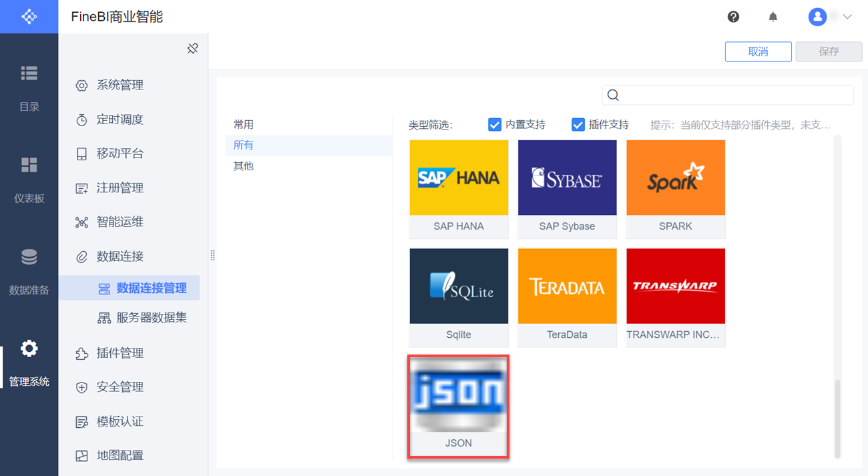The width and height of the screenshot is (868, 476).
Task: Click the 安全管理 shield icon
Action: click(x=81, y=387)
